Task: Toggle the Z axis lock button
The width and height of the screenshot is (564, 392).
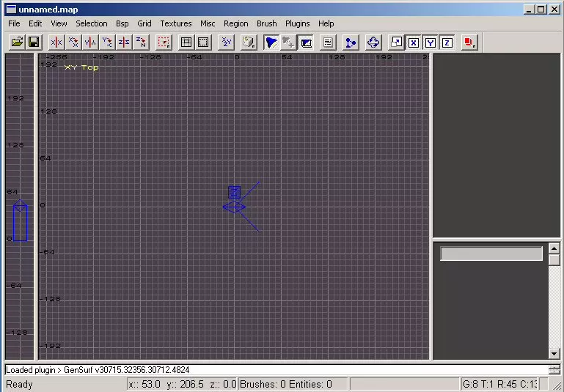Action: (447, 42)
